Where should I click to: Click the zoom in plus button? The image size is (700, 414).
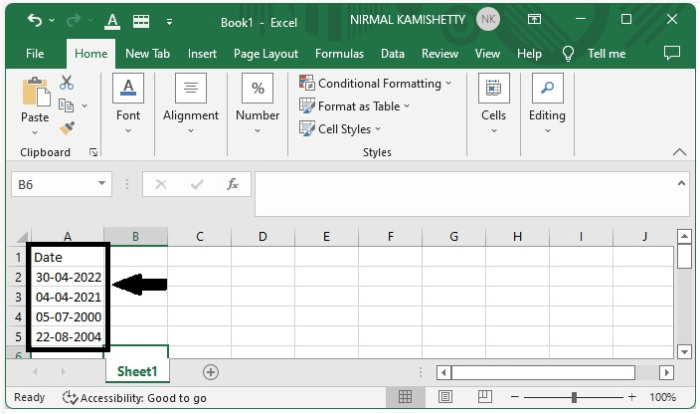[x=631, y=397]
